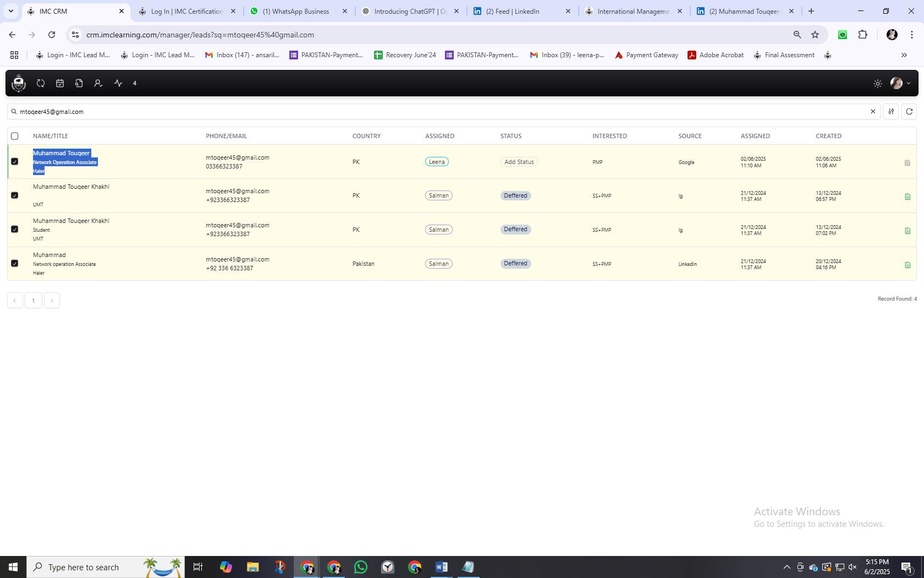Open the tab search dropdown arrow
Screen dimensions: 924x578
[10, 11]
